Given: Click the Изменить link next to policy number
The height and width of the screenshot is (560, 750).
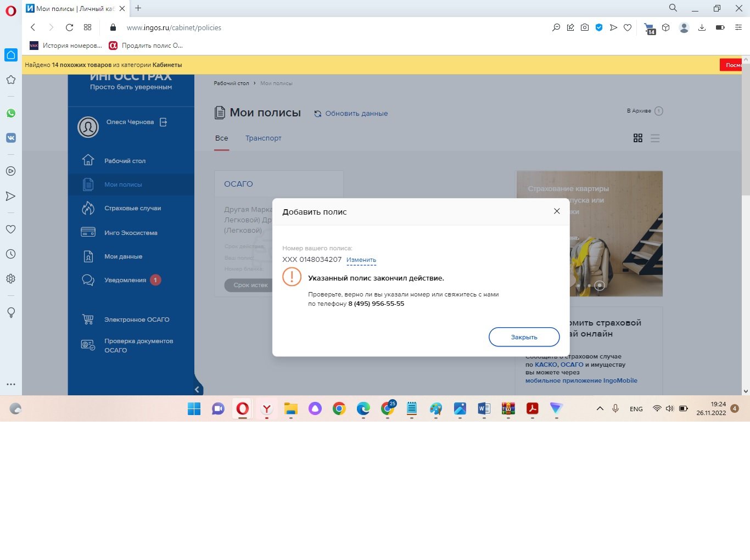Looking at the screenshot, I should point(361,260).
